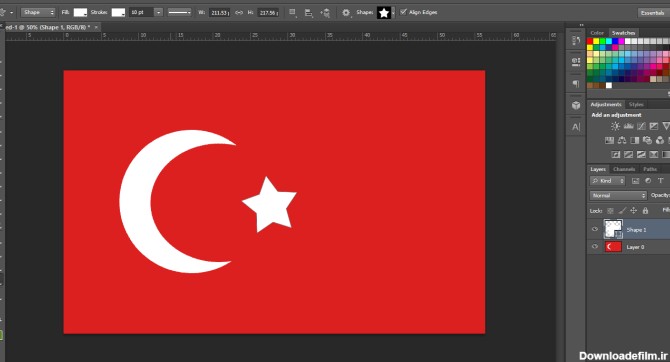Open the tool preset picker arrow
Screen dimensions: 670x362
pyautogui.click(x=12, y=12)
